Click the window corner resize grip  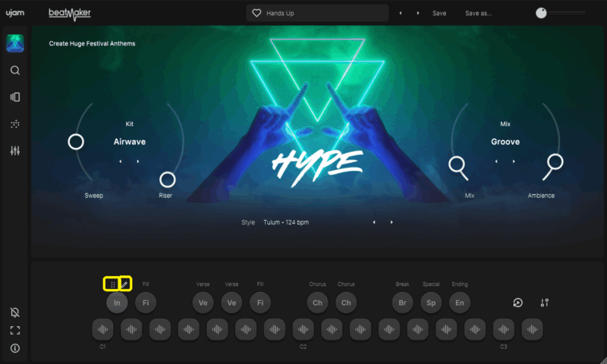coord(603,360)
